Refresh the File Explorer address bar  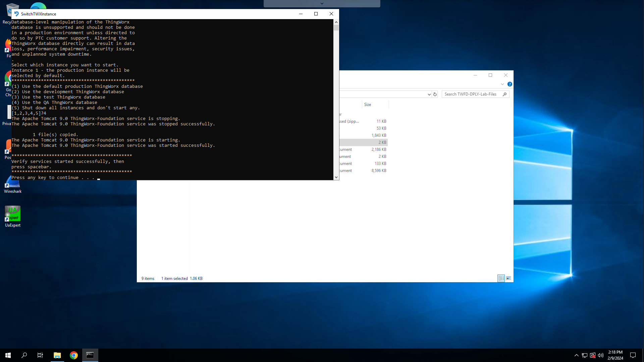click(x=435, y=94)
